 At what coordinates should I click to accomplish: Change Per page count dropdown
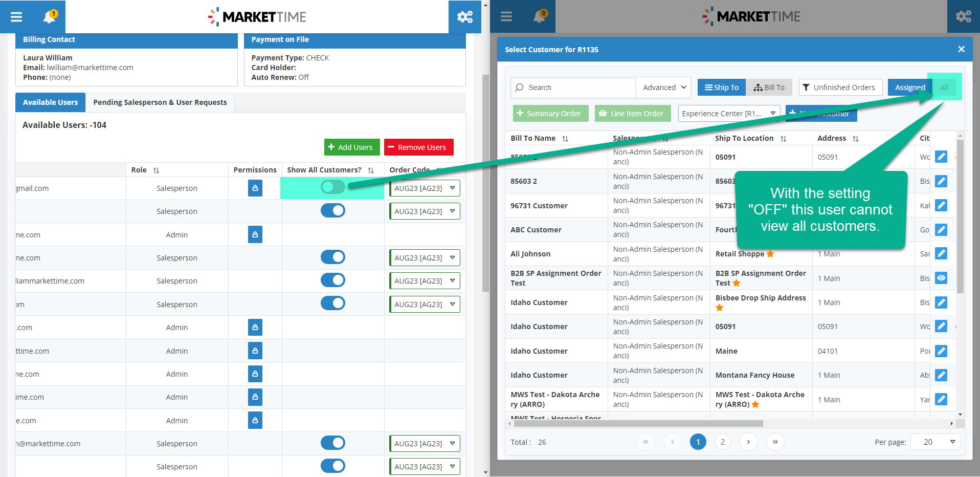click(936, 442)
